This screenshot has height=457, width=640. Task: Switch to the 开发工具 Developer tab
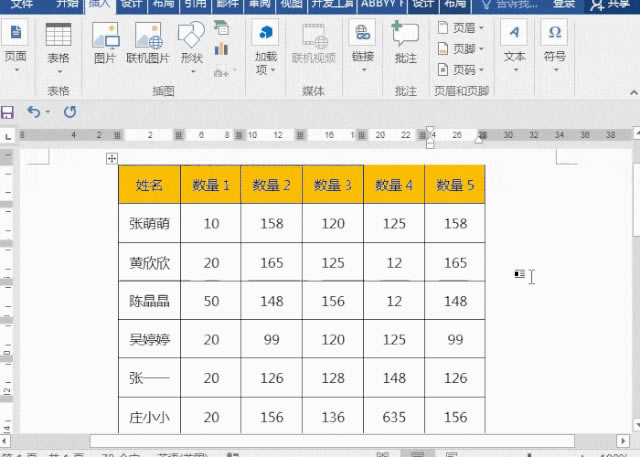coord(332,4)
